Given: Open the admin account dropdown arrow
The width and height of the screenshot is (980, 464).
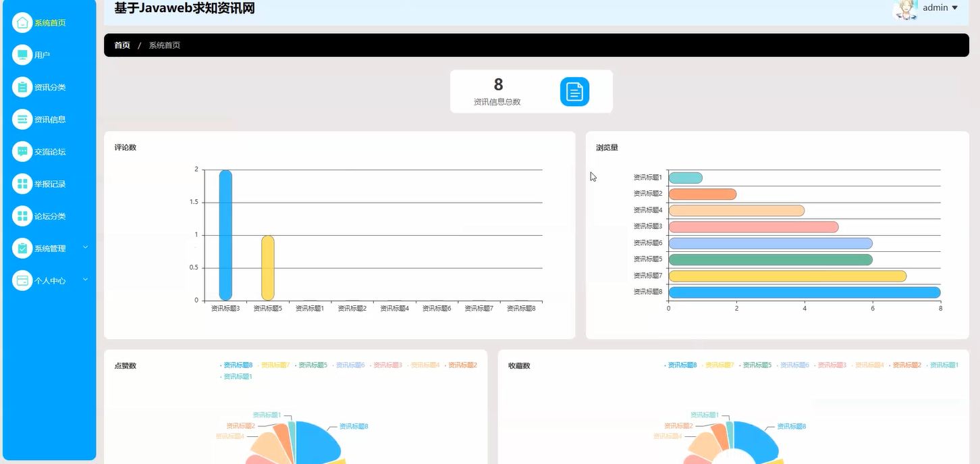Looking at the screenshot, I should coord(954,8).
